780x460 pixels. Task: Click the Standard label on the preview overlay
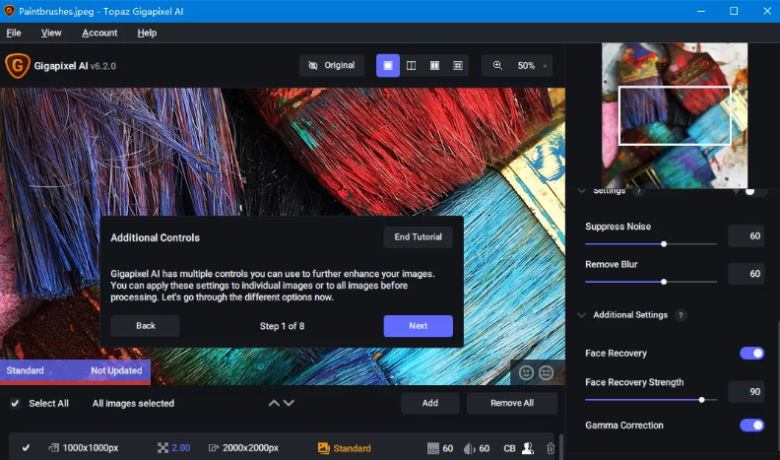(25, 370)
